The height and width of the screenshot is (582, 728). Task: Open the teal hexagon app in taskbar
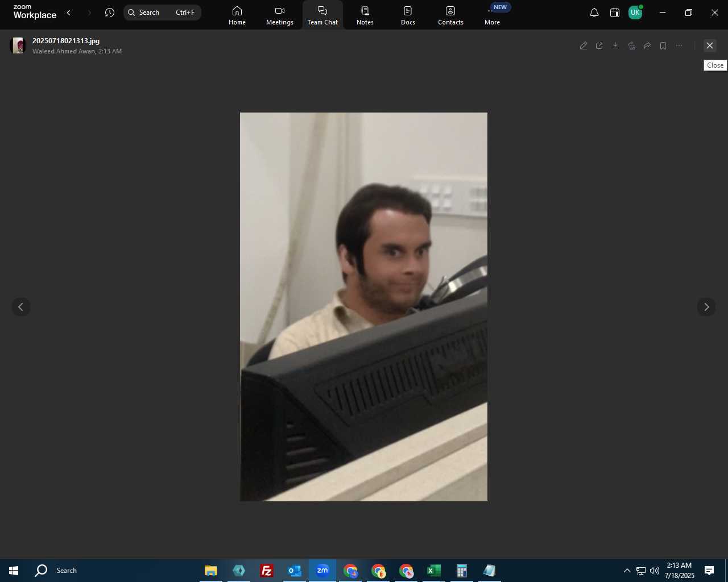point(239,571)
